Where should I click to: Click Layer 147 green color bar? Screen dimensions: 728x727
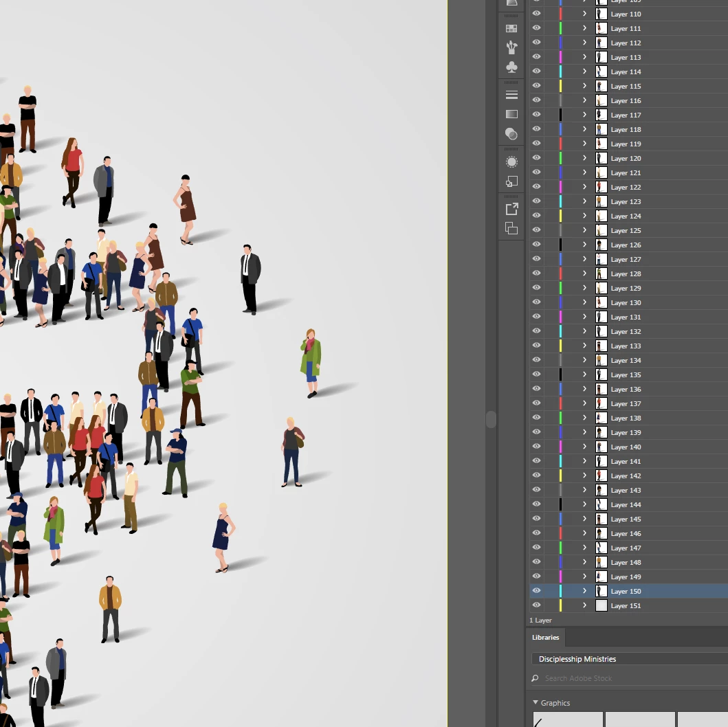click(560, 548)
